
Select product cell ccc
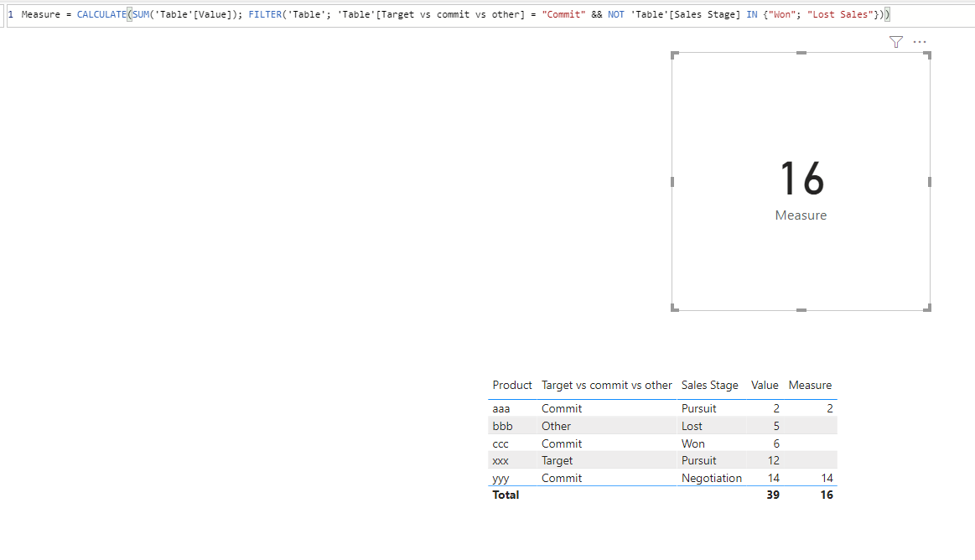click(500, 443)
